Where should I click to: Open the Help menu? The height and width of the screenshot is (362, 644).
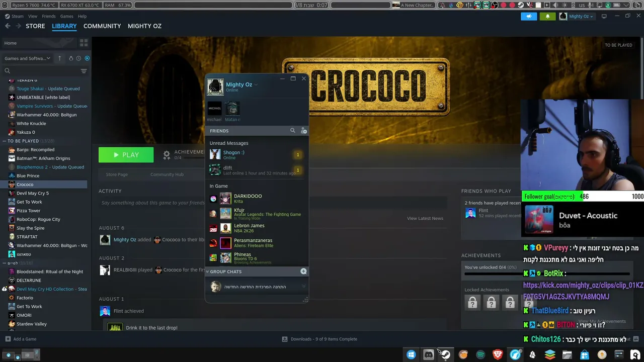point(82,16)
